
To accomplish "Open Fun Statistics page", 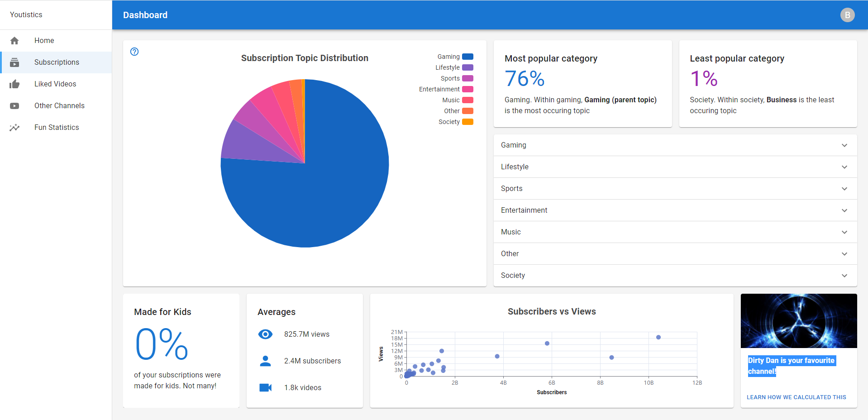I will pos(56,128).
